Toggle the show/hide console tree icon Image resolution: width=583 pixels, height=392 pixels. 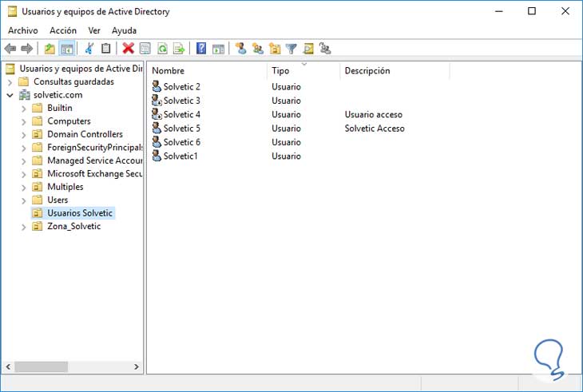pos(67,49)
